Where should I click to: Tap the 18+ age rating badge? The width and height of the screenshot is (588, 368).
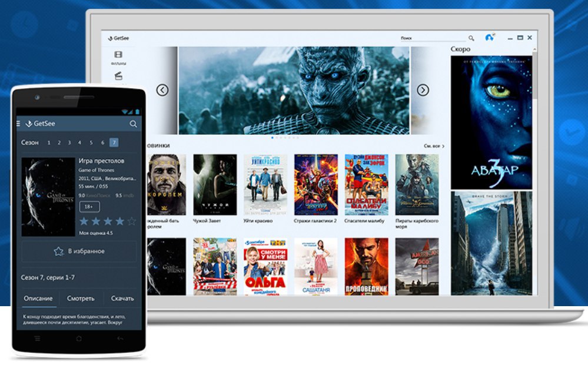click(x=89, y=207)
